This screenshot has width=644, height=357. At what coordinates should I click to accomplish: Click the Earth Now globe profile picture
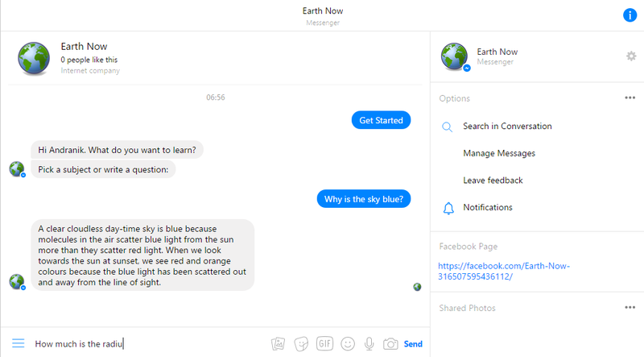[x=33, y=57]
